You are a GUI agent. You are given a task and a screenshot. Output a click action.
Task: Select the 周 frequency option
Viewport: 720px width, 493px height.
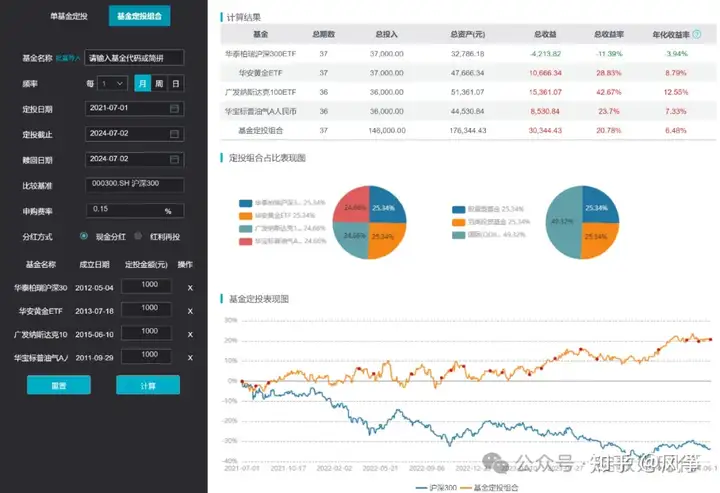click(x=159, y=84)
